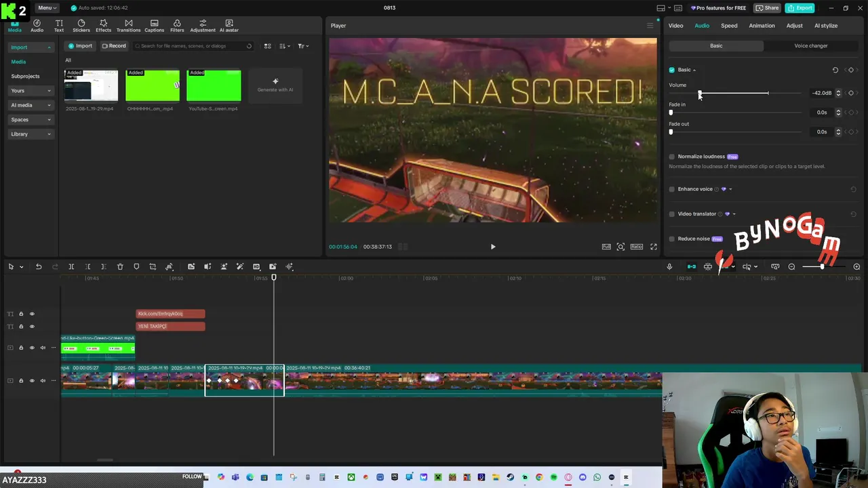Open the Transitions panel
This screenshot has width=868, height=488.
click(128, 26)
